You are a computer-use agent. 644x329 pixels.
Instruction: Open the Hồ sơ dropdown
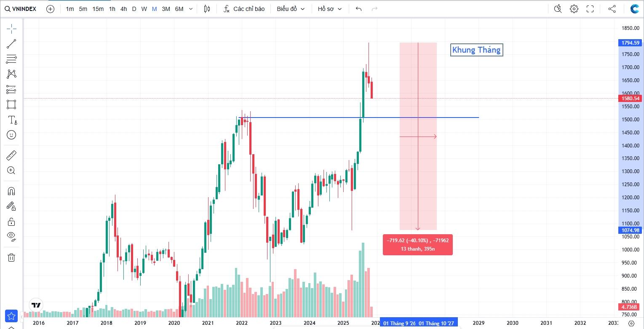pos(330,9)
